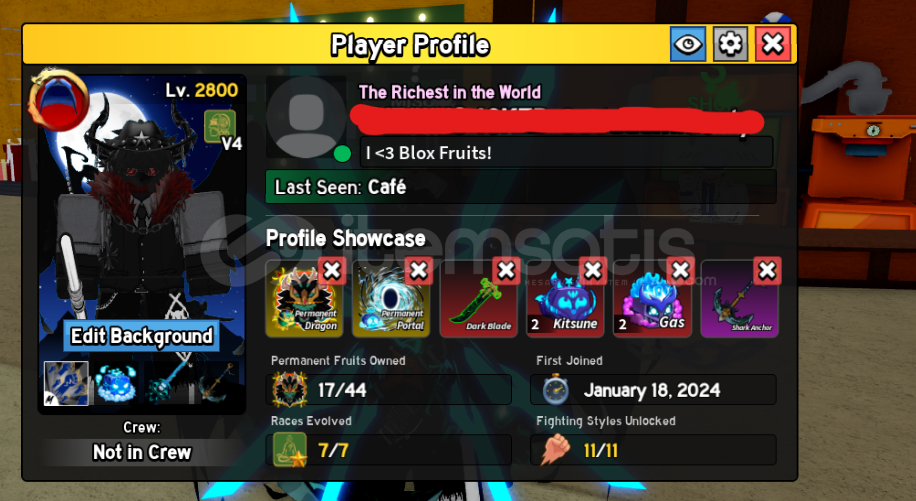Select the Permanent Dragon showcase item

[x=304, y=300]
